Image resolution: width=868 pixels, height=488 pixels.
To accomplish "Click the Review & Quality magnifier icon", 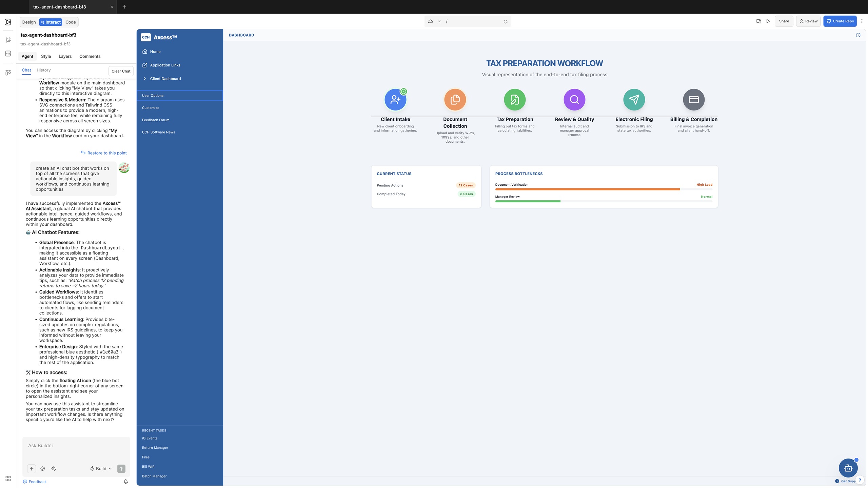I will [x=574, y=100].
